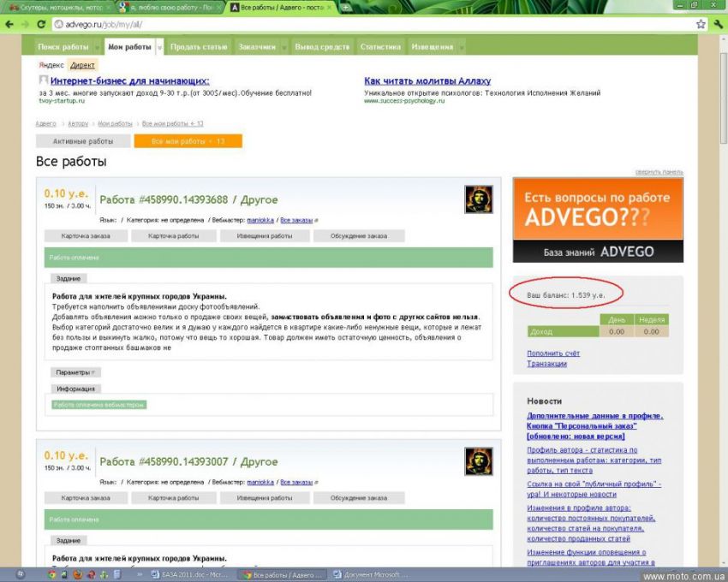Viewport: 728px width, 582px height.
Task: Switch to 'БАЗА 2011.doc' taskbar window
Action: [x=189, y=574]
